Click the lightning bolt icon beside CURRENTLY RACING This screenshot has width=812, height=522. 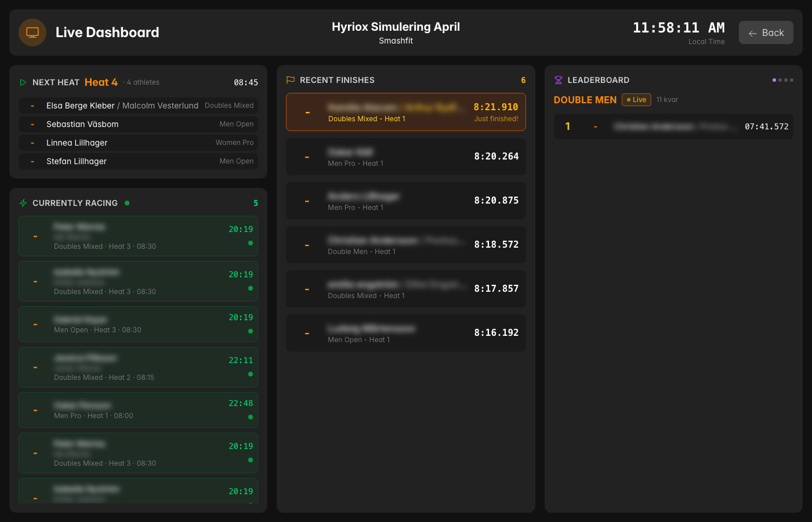[23, 203]
